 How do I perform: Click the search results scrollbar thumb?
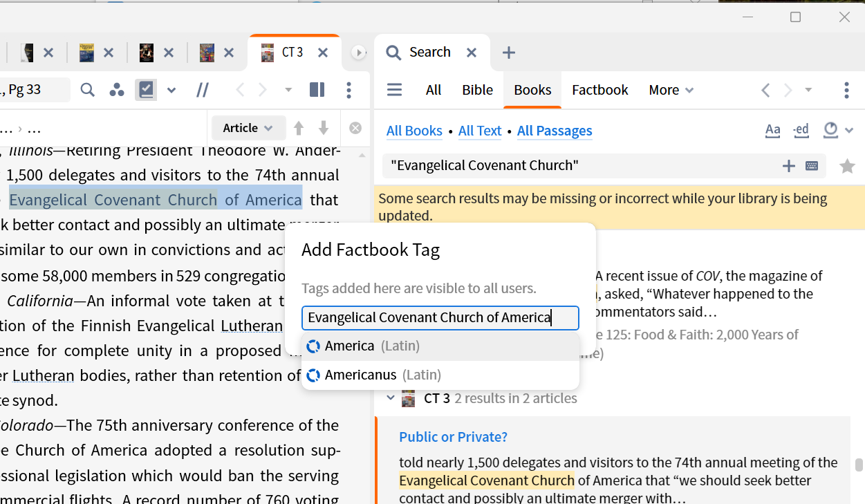[859, 465]
